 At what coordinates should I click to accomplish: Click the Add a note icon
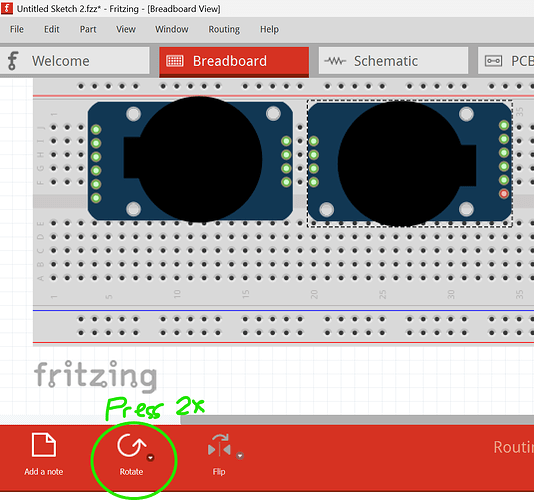[44, 444]
